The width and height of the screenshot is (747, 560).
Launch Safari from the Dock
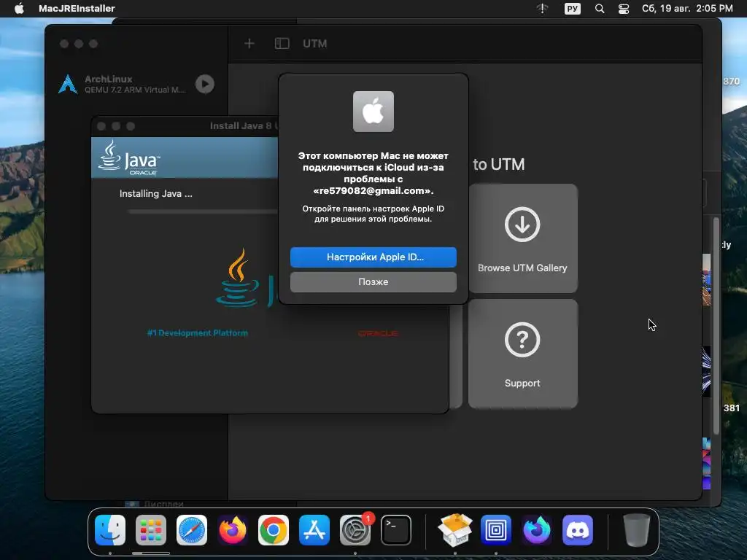(x=192, y=530)
